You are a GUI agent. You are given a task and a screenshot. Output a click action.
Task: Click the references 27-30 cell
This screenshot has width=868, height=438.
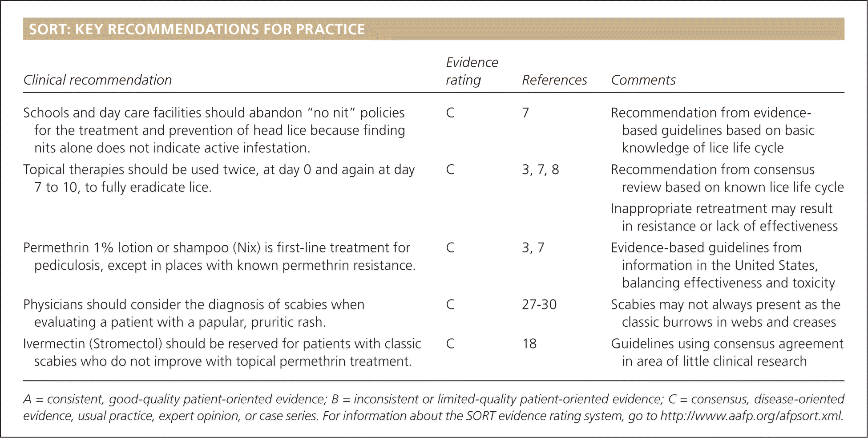pyautogui.click(x=539, y=305)
